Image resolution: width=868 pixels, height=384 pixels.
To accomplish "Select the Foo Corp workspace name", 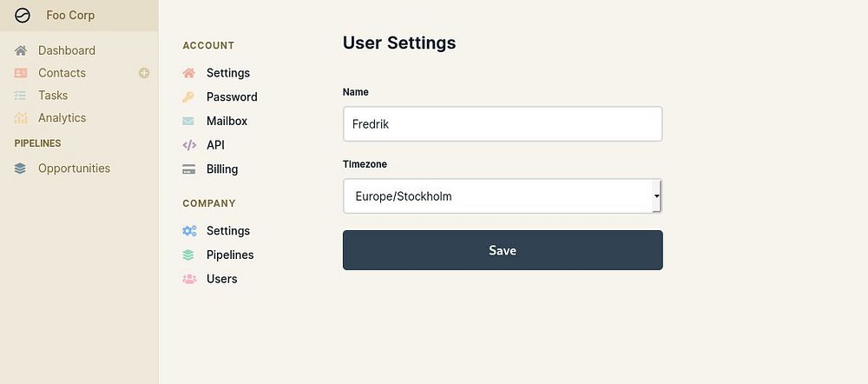I will 70,16.
